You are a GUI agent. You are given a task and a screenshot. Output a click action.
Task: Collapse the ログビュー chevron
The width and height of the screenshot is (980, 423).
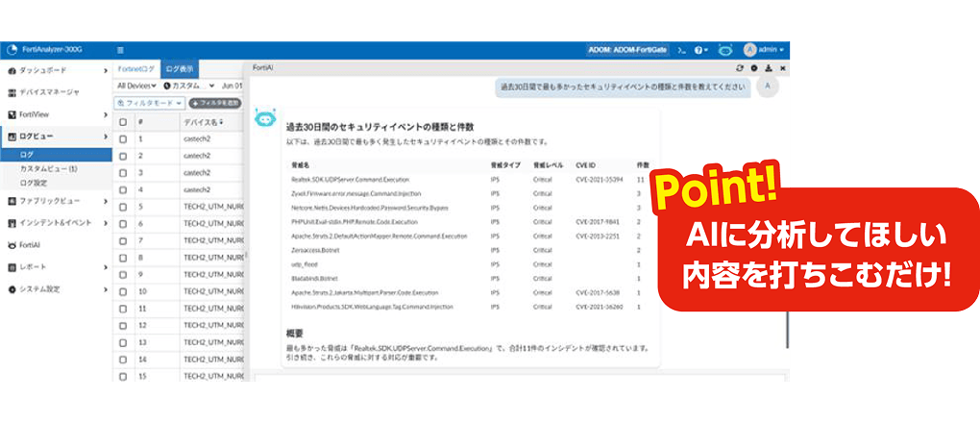point(106,137)
